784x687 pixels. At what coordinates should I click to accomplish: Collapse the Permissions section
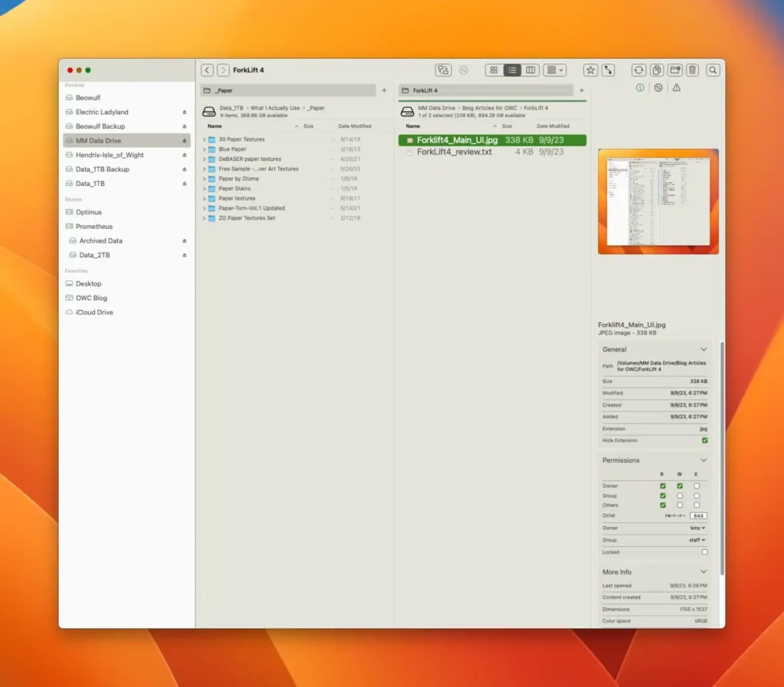click(x=704, y=460)
